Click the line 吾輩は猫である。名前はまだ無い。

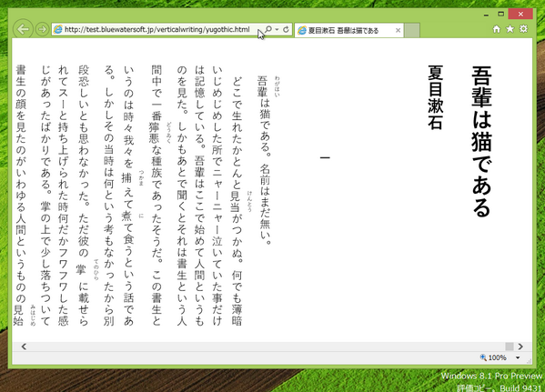pos(265,161)
